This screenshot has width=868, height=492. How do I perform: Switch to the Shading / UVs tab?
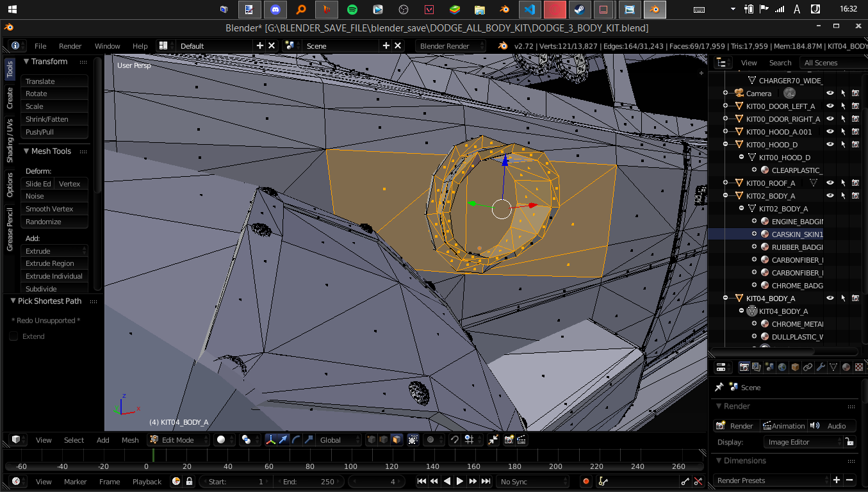pos(10,140)
